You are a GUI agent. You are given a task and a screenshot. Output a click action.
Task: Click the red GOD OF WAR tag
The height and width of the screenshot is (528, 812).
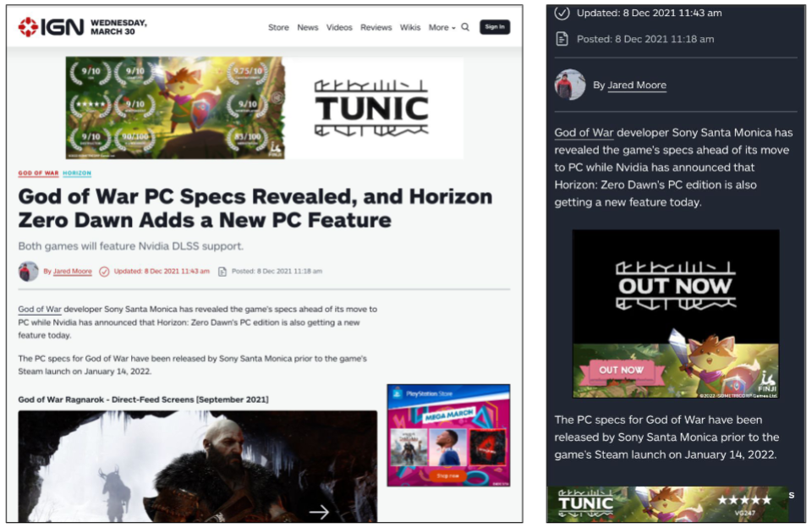coord(38,173)
